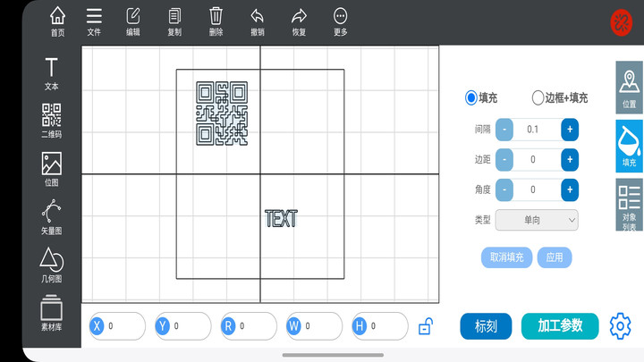Viewport: 644px width, 362px height.
Task: Click the 应用 apply button
Action: (x=555, y=257)
